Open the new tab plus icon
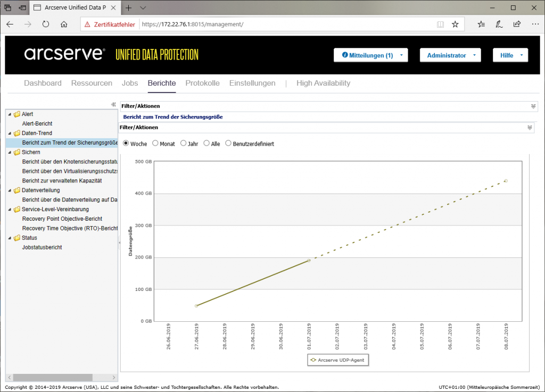 pyautogui.click(x=128, y=8)
